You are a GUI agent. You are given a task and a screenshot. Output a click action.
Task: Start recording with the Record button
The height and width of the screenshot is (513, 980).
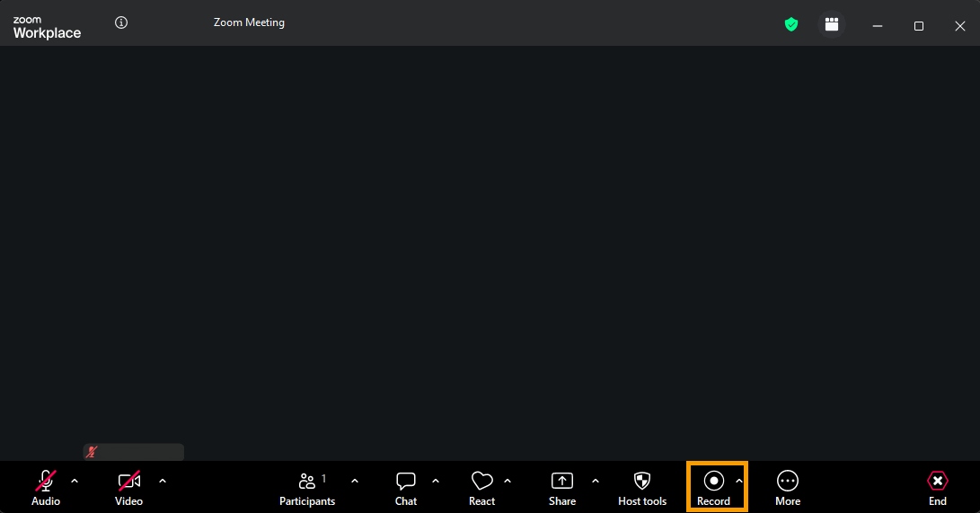pyautogui.click(x=713, y=487)
